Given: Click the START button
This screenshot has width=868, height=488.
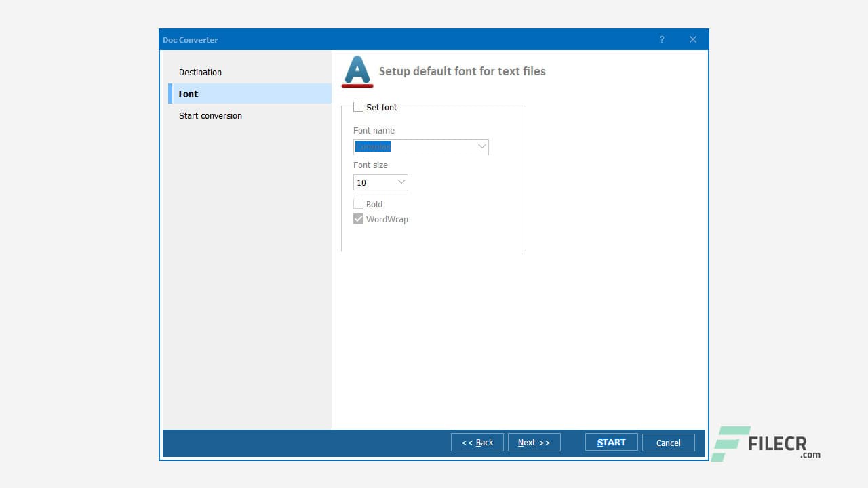Looking at the screenshot, I should pos(611,442).
